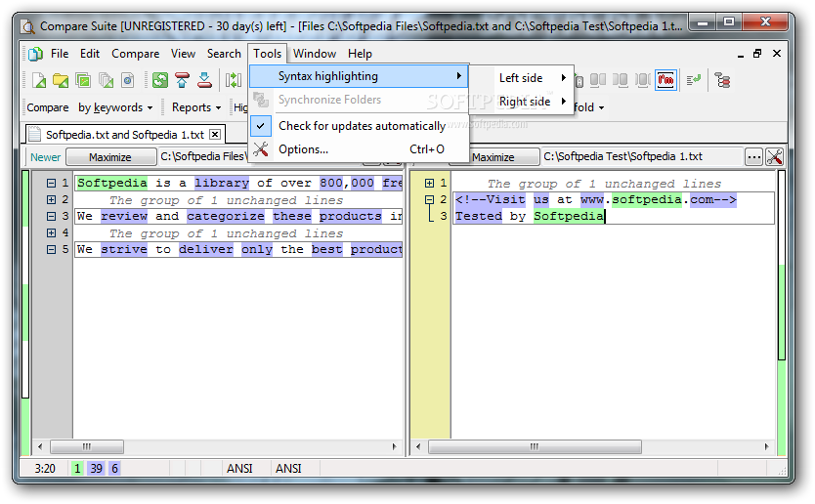Image resolution: width=815 pixels, height=504 pixels.
Task: Jump to previous difference with up-arrow icon
Action: tap(183, 80)
